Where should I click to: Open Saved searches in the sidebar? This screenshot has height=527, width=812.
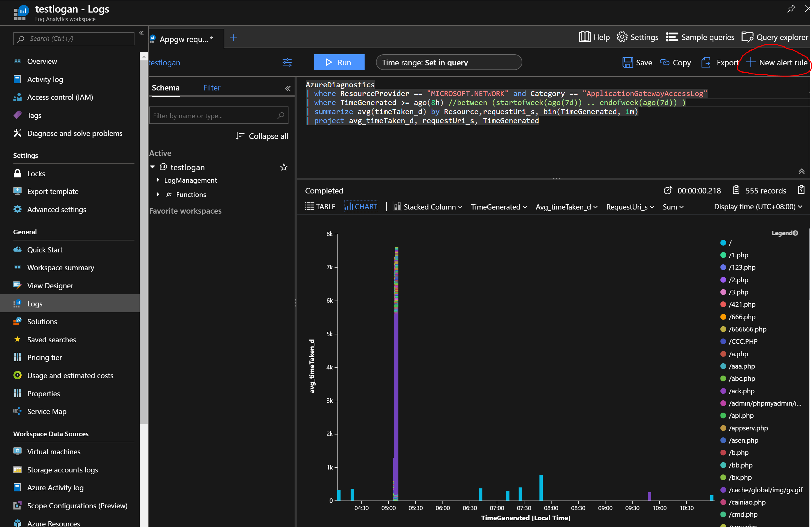coord(52,339)
